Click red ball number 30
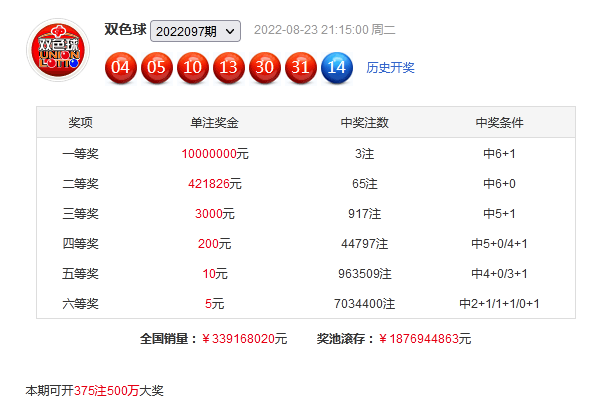Image resolution: width=609 pixels, height=415 pixels. pos(264,68)
